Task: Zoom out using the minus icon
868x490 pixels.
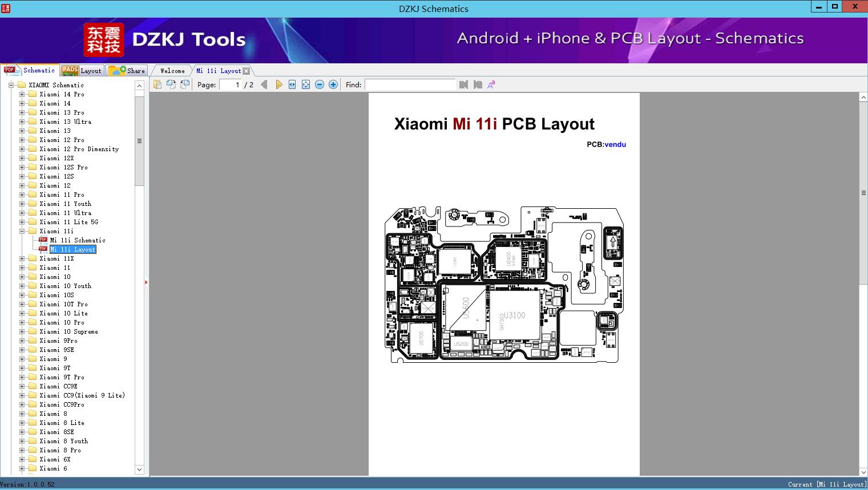Action: (320, 84)
